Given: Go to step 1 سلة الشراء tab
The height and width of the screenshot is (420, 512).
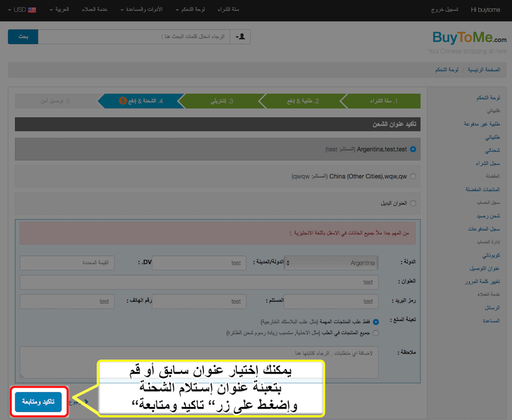Looking at the screenshot, I should [383, 101].
